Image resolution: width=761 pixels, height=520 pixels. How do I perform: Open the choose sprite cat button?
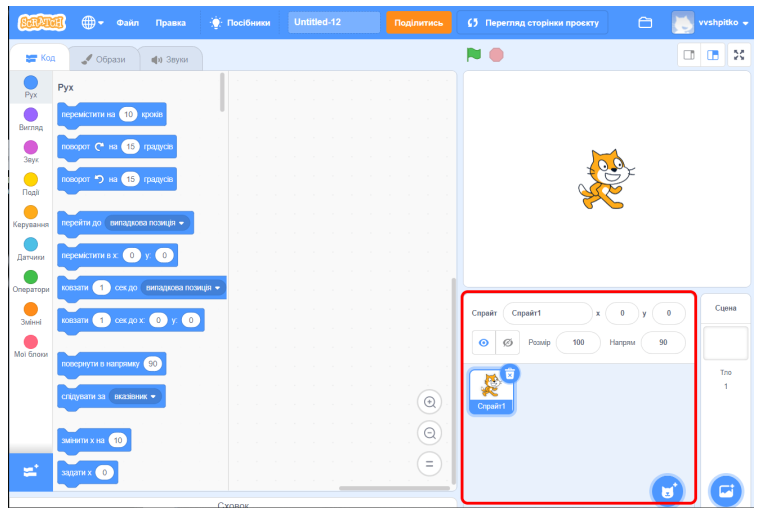665,489
